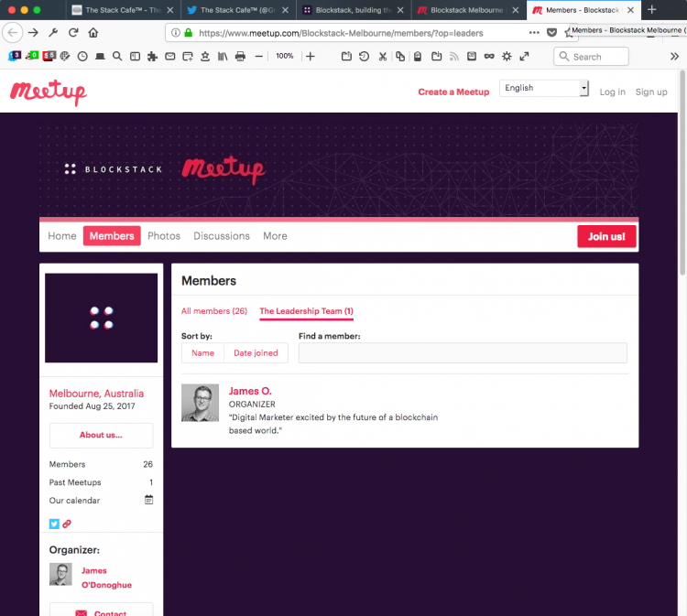Close The Stack Cafe Twitter tab
The image size is (687, 616).
coord(285,10)
